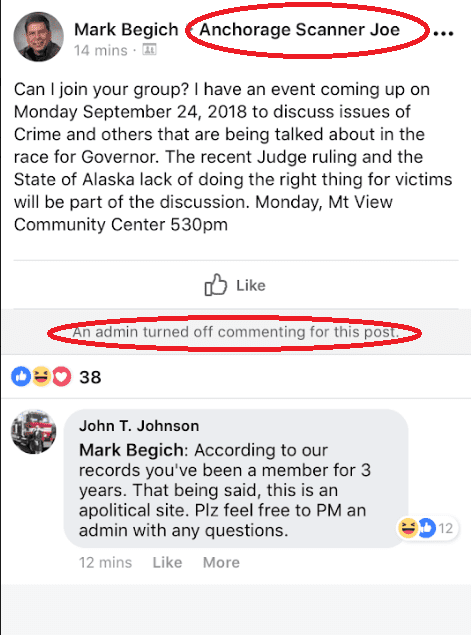This screenshot has height=635, width=471.
Task: Click the 12 reactions count on comment
Action: coord(445,528)
